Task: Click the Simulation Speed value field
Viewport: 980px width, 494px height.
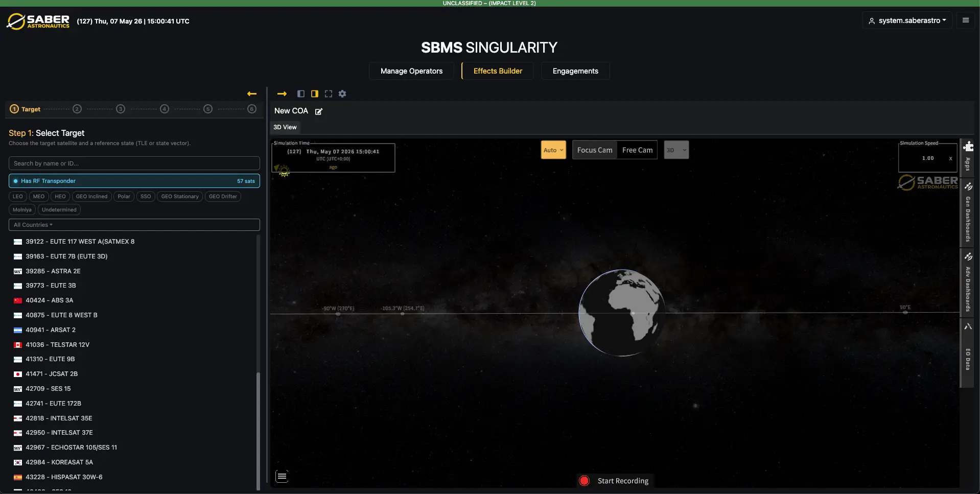Action: (927, 158)
